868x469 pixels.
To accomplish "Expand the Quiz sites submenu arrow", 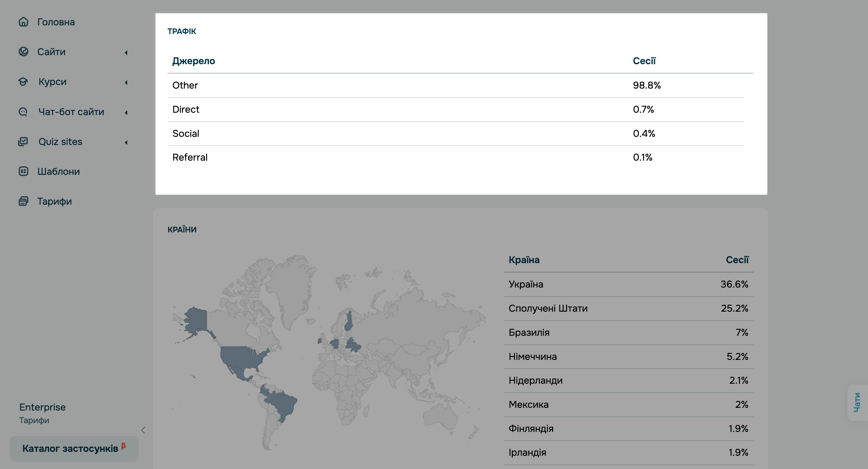I will click(126, 143).
